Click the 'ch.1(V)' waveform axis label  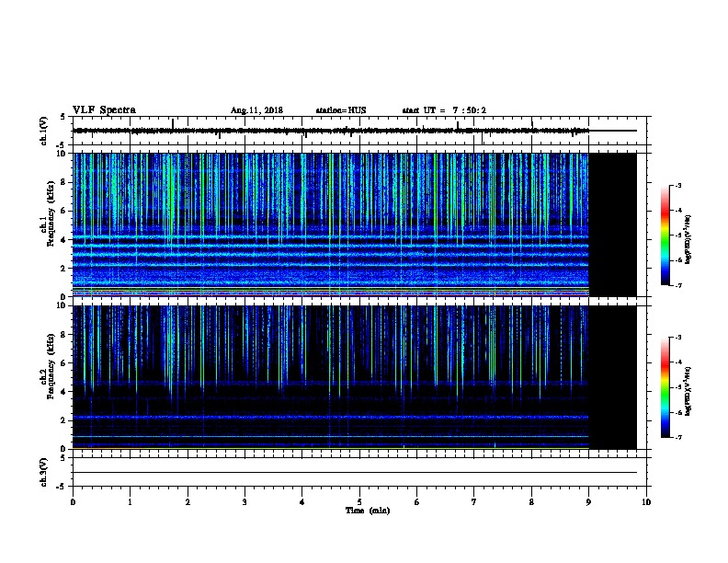click(x=44, y=131)
